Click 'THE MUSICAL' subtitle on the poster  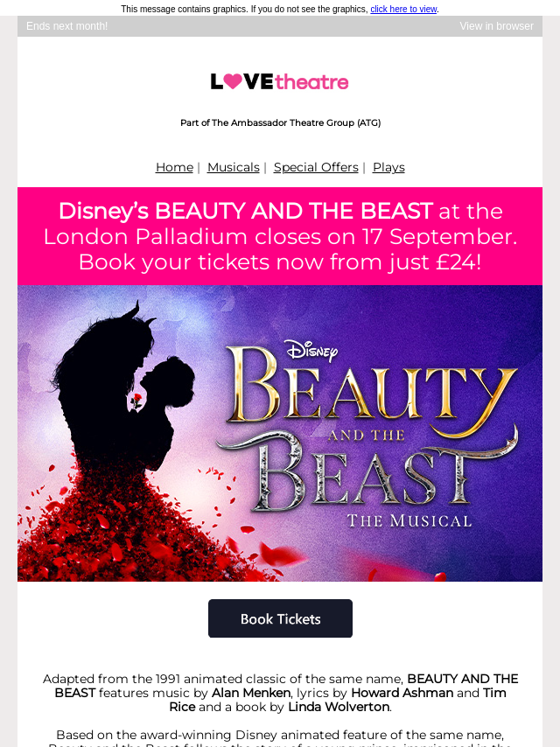(x=409, y=520)
